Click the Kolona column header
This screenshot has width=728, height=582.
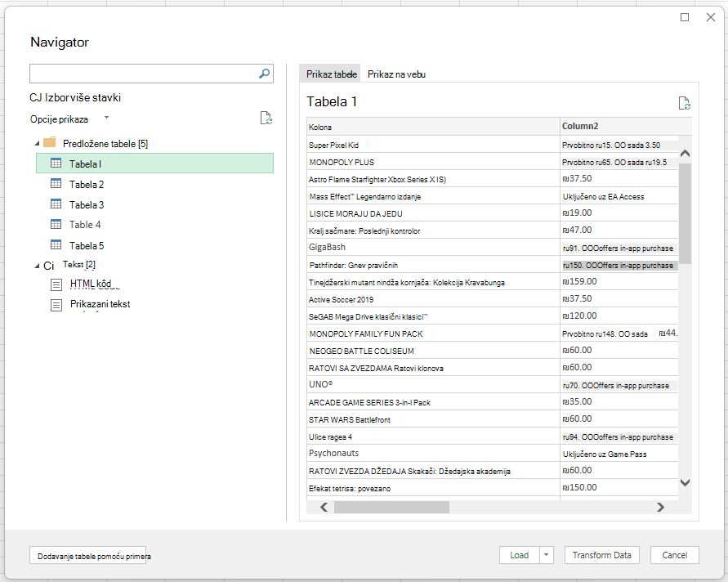click(x=433, y=127)
